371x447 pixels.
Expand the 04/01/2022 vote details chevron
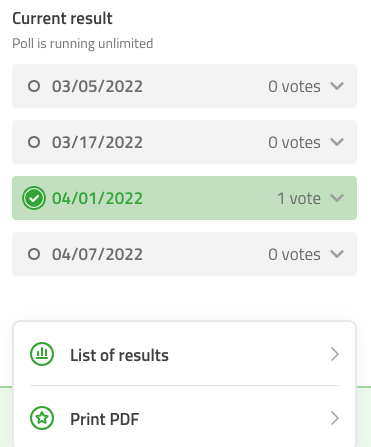(x=337, y=198)
